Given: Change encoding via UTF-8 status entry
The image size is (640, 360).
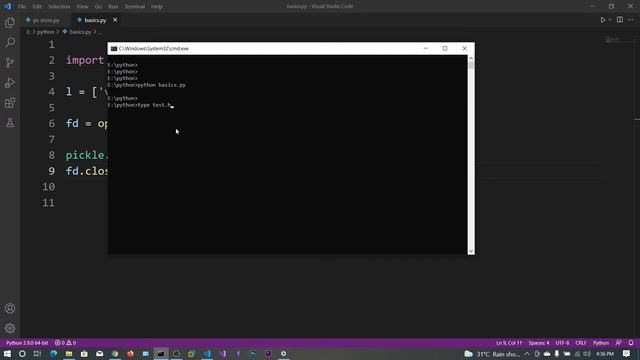Looking at the screenshot, I should (x=562, y=343).
